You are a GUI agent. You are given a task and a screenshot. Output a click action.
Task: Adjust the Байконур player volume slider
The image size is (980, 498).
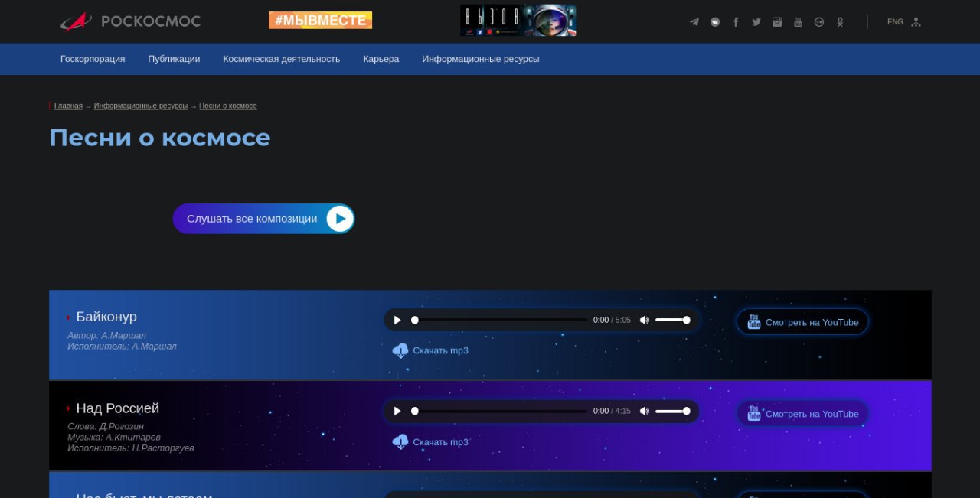click(x=672, y=320)
